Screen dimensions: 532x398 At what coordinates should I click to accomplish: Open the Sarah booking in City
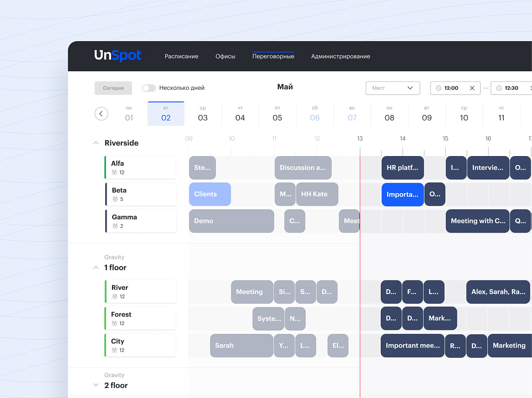pyautogui.click(x=241, y=345)
